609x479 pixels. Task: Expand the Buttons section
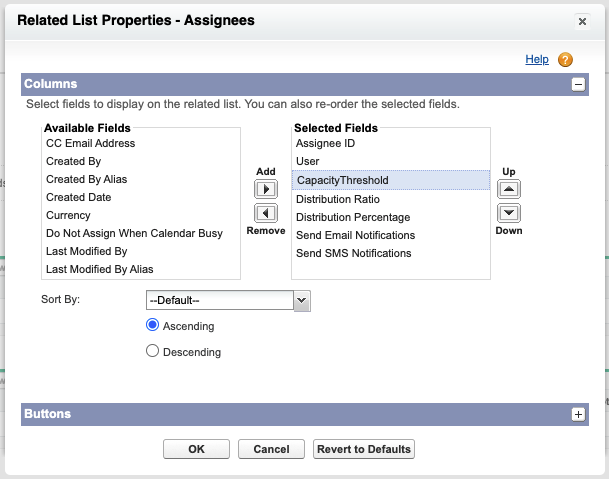pyautogui.click(x=578, y=415)
